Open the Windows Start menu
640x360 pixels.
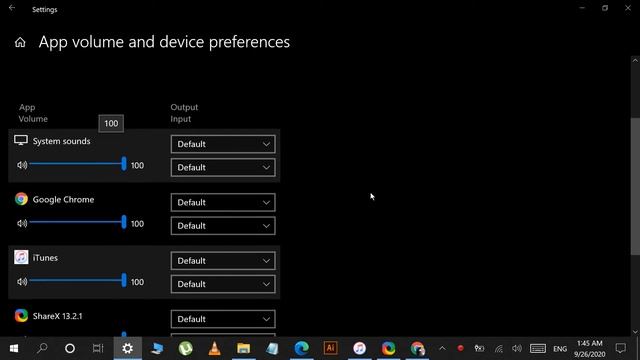14,348
